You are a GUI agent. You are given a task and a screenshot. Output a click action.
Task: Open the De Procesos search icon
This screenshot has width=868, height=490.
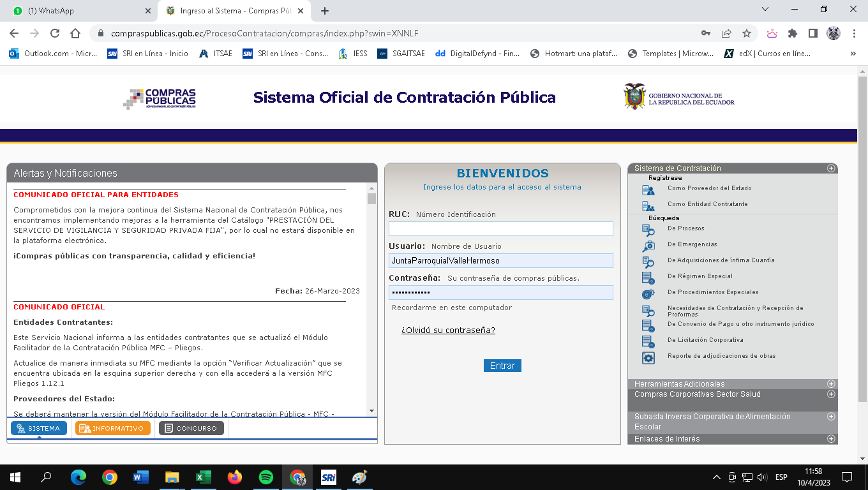tap(648, 230)
